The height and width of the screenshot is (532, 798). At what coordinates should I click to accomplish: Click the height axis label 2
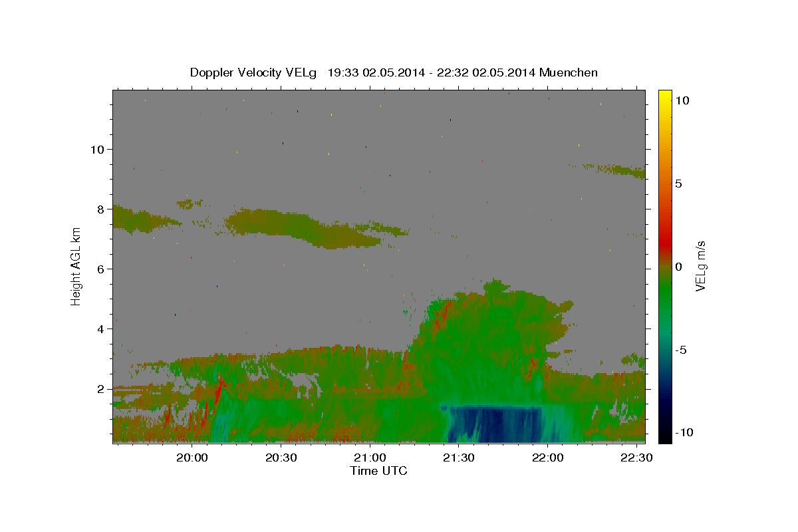tap(100, 389)
